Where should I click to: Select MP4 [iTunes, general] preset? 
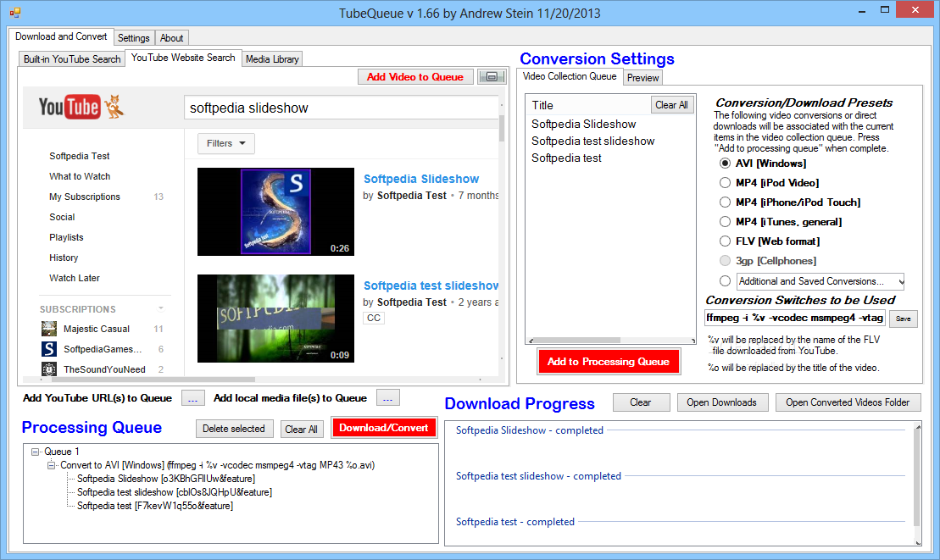point(725,222)
